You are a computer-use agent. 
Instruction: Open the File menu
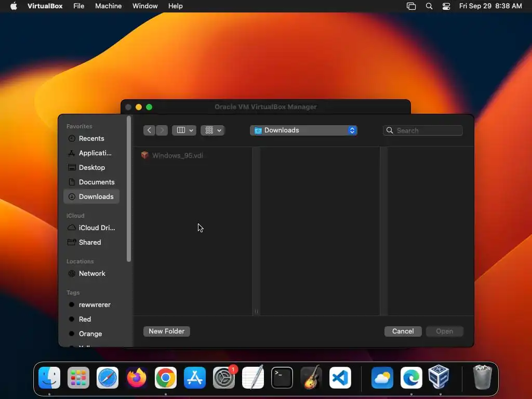79,6
